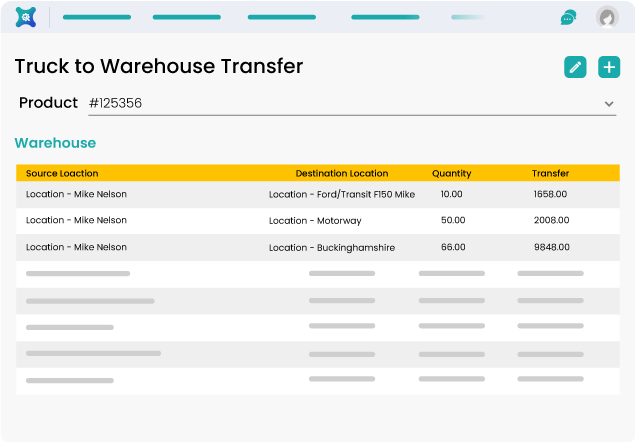Select source cell in the Motorway row
Image resolution: width=635 pixels, height=442 pixels.
click(76, 220)
